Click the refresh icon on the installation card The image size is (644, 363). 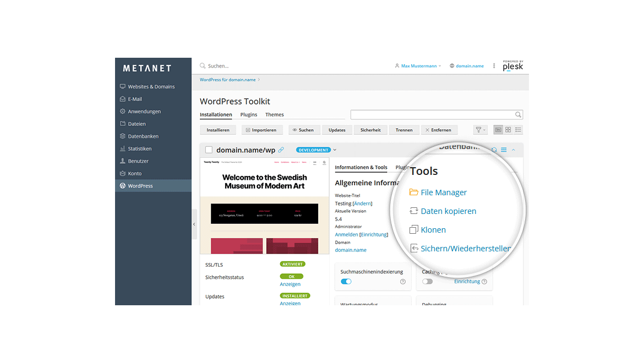[x=494, y=150]
